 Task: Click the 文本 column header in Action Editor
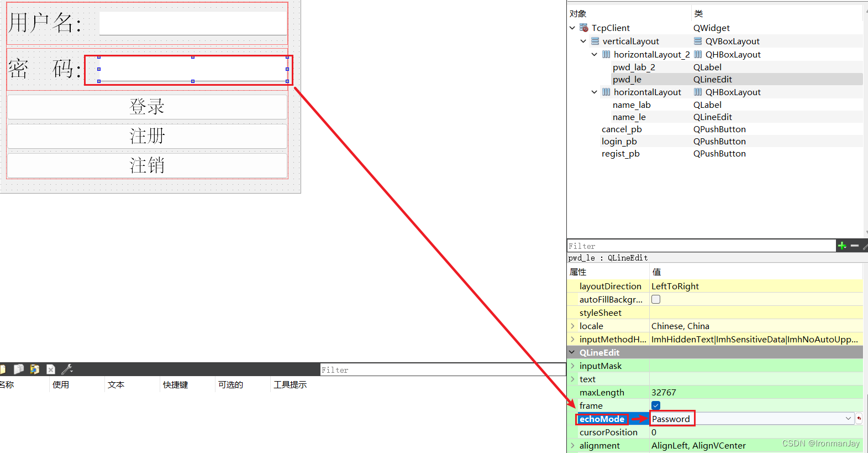pos(116,384)
